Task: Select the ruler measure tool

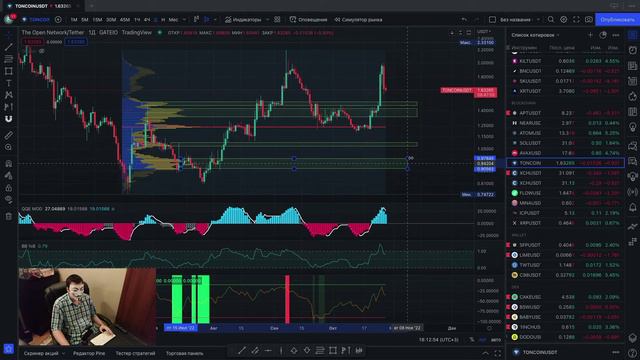Action: click(9, 135)
